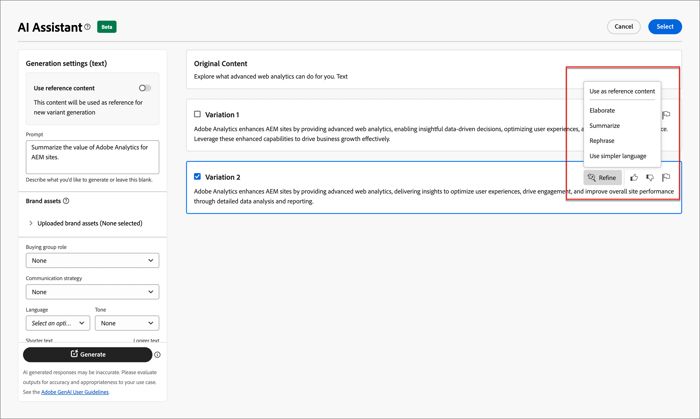Open the Buying group role dropdown
Screen dimensions: 700x419
click(x=92, y=260)
